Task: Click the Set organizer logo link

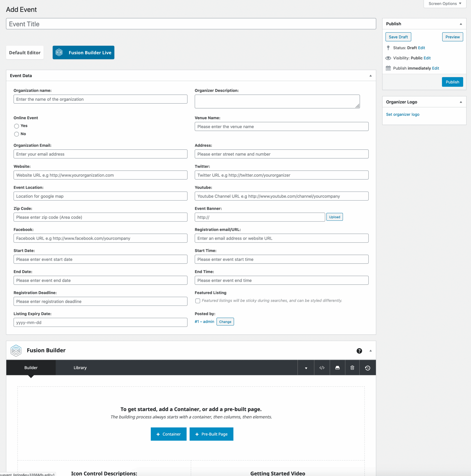Action: pos(403,114)
